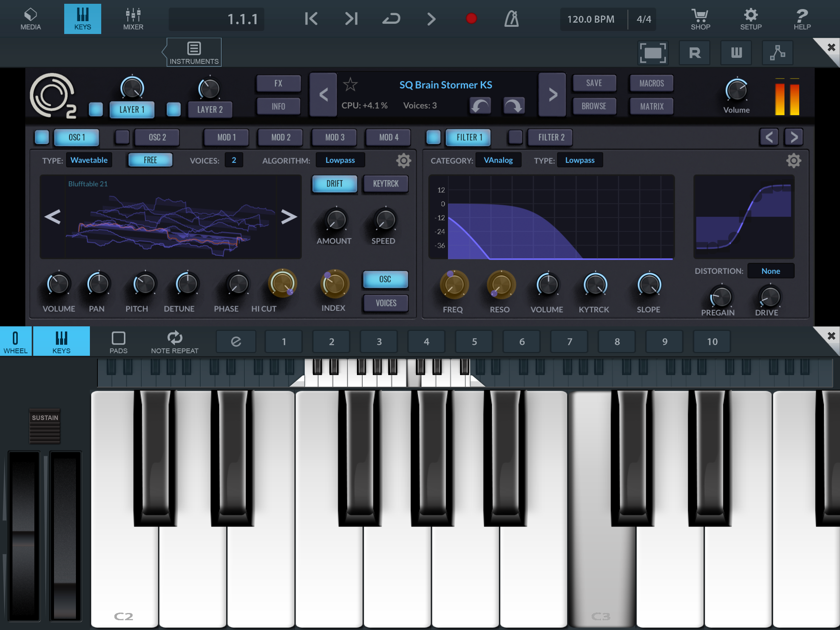Switch to the MOD 3 tab
The image size is (840, 630).
pos(335,137)
